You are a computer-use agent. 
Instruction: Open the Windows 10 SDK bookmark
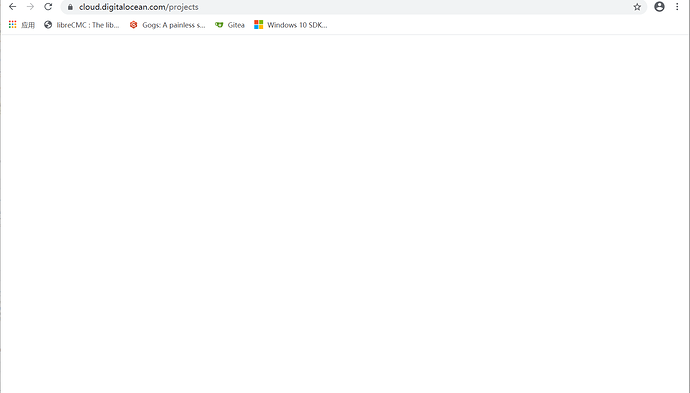pos(291,25)
